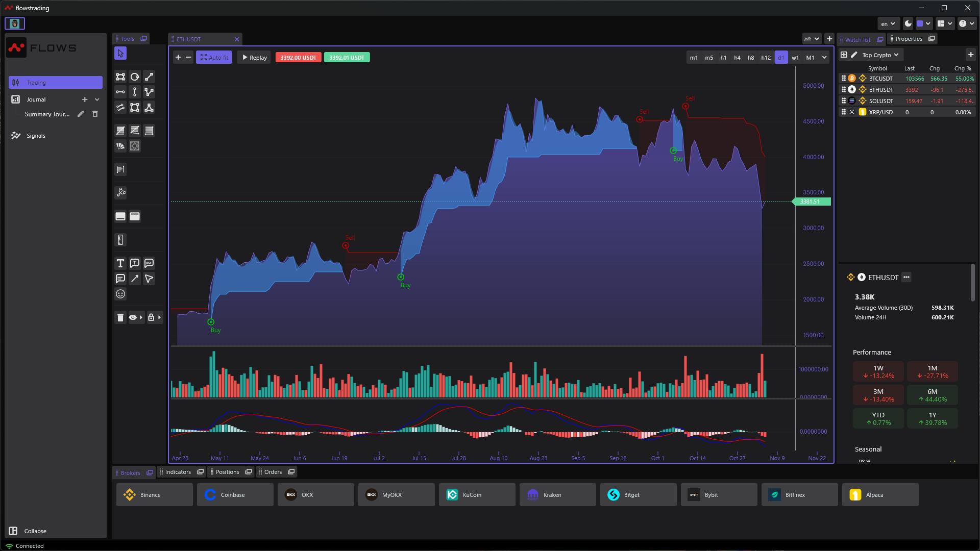Expand the language en dropdown
The width and height of the screenshot is (980, 551).
(x=888, y=23)
